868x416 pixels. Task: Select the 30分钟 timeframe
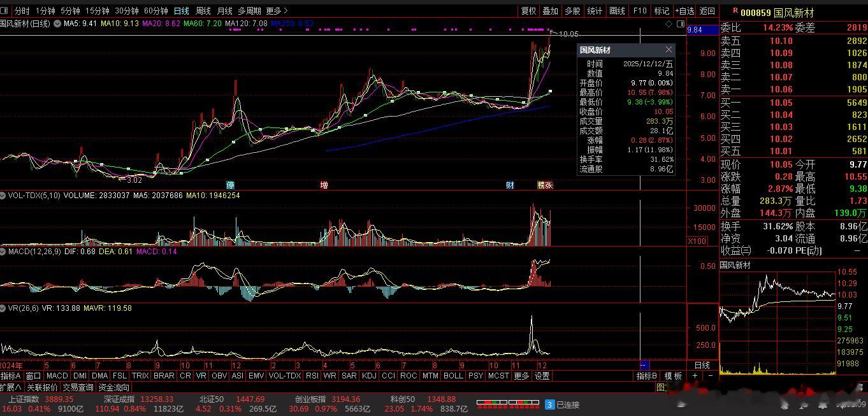coord(127,11)
